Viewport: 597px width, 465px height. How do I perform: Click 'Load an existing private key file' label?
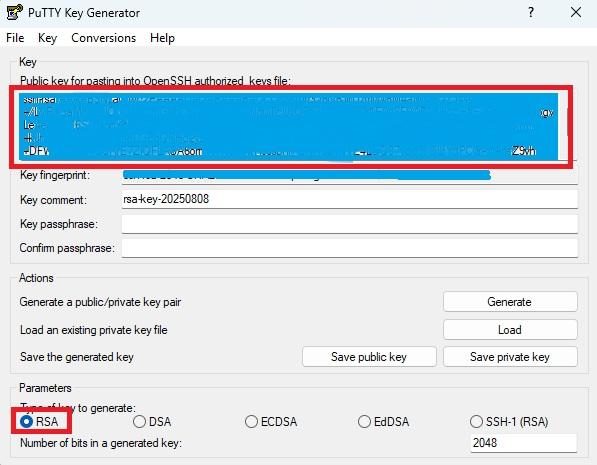tap(93, 330)
